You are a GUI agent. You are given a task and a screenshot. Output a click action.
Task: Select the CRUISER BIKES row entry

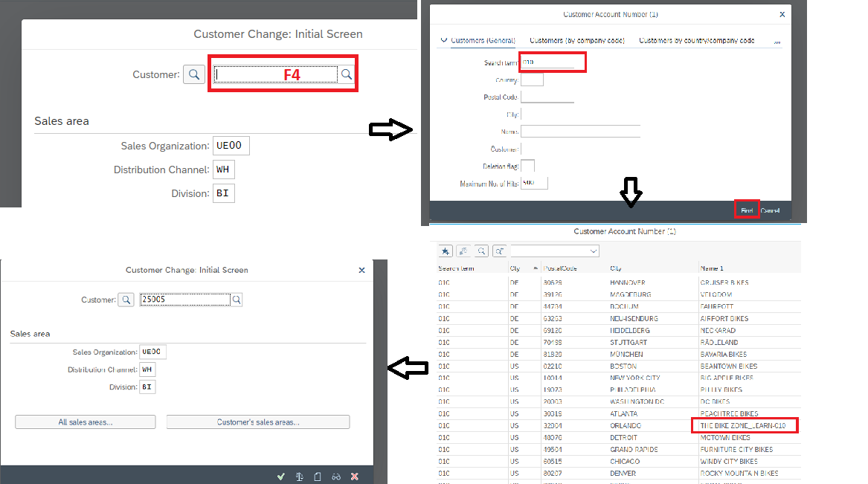[x=724, y=283]
